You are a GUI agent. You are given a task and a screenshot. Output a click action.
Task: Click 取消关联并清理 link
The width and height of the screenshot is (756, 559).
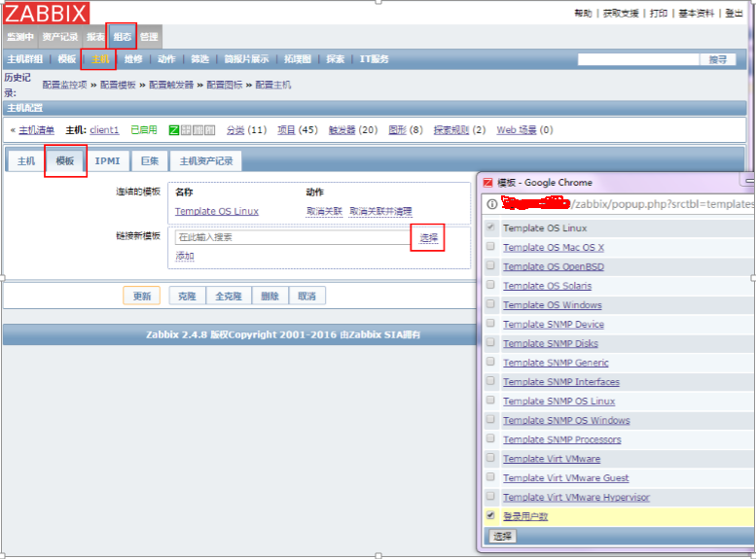point(380,211)
